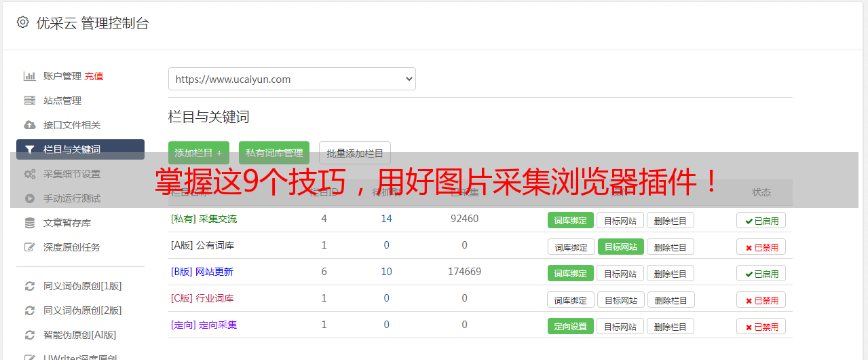868x360 pixels.
Task: Click pending value 10 in 网站更新 row
Action: pos(386,272)
